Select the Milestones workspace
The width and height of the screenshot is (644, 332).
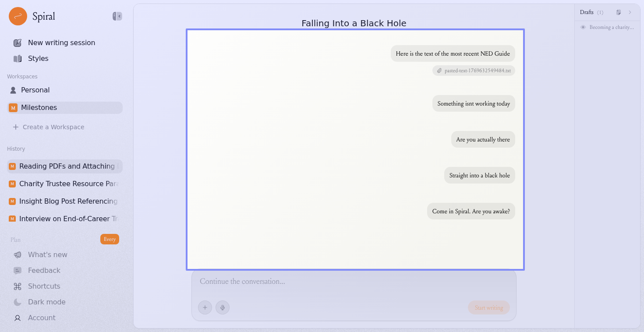click(39, 107)
